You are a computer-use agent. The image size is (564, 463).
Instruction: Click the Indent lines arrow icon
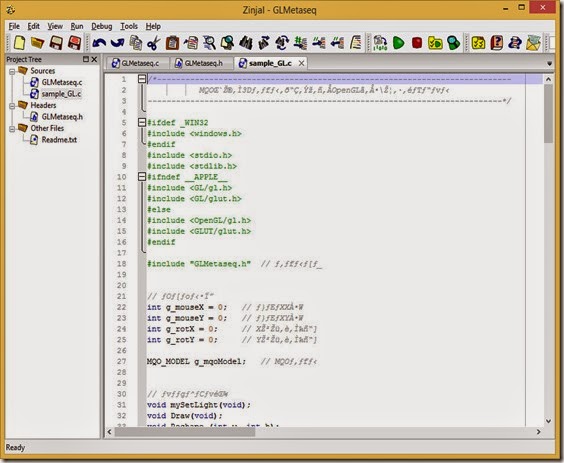tap(319, 43)
